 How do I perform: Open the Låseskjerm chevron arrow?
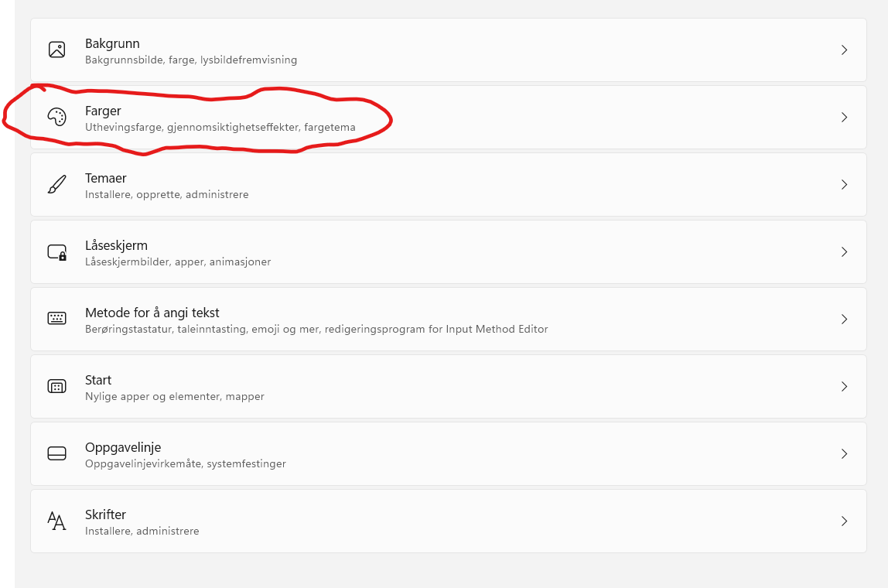(x=844, y=252)
